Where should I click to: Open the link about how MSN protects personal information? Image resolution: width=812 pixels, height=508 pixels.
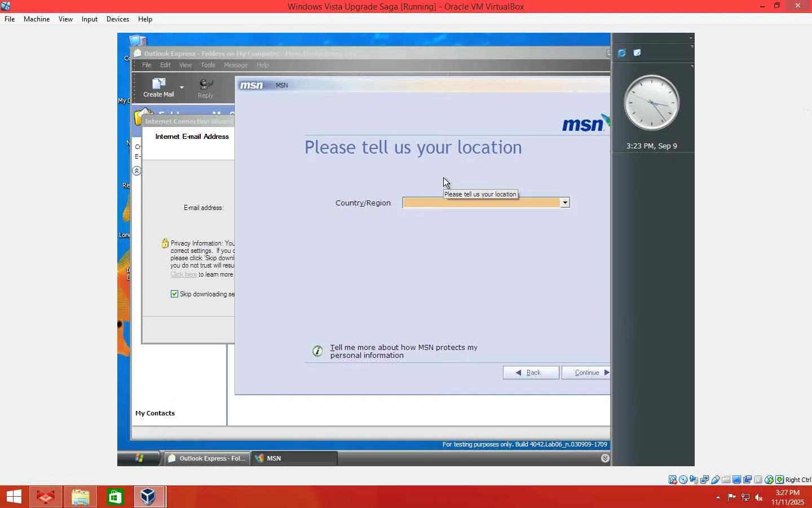(x=404, y=351)
